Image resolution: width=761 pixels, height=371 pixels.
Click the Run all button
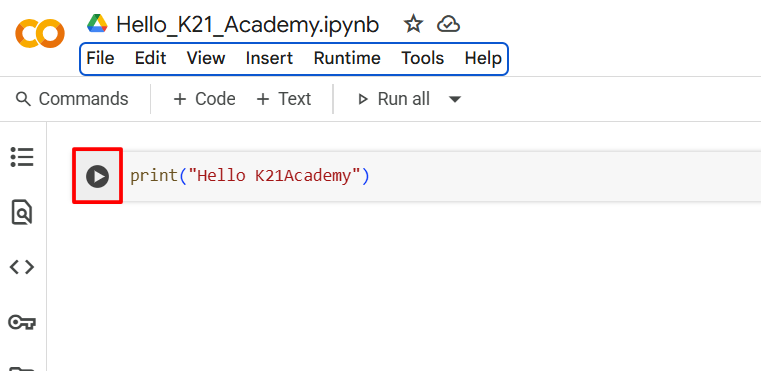coord(394,99)
